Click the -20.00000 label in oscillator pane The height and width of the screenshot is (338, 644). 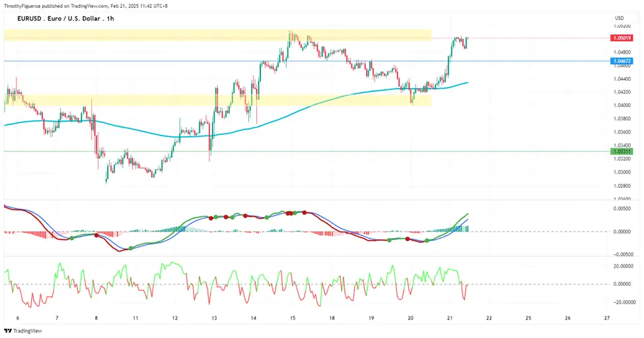pyautogui.click(x=624, y=302)
